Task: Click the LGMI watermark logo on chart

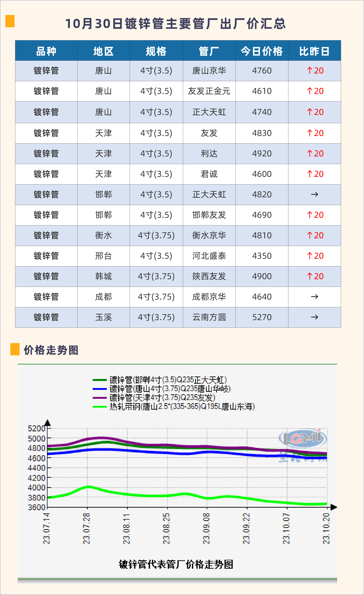Action: (303, 438)
